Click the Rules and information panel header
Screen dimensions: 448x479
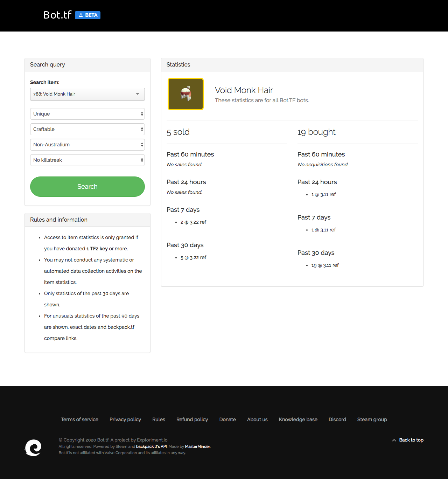click(x=87, y=220)
